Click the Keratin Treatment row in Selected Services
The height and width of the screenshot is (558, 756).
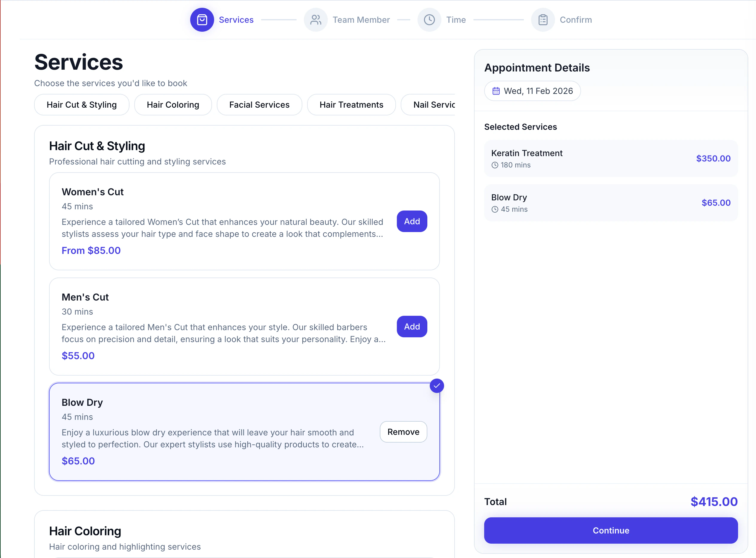point(611,158)
